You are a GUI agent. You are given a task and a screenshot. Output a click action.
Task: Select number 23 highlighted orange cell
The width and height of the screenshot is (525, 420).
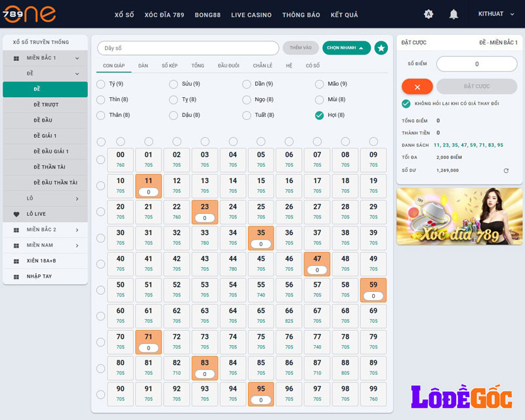click(x=205, y=212)
